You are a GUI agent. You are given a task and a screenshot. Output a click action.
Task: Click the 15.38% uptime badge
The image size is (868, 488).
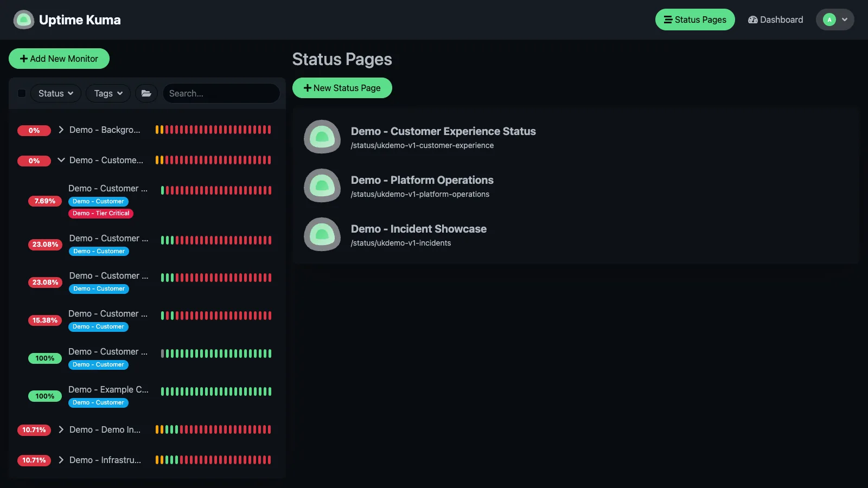click(x=45, y=320)
